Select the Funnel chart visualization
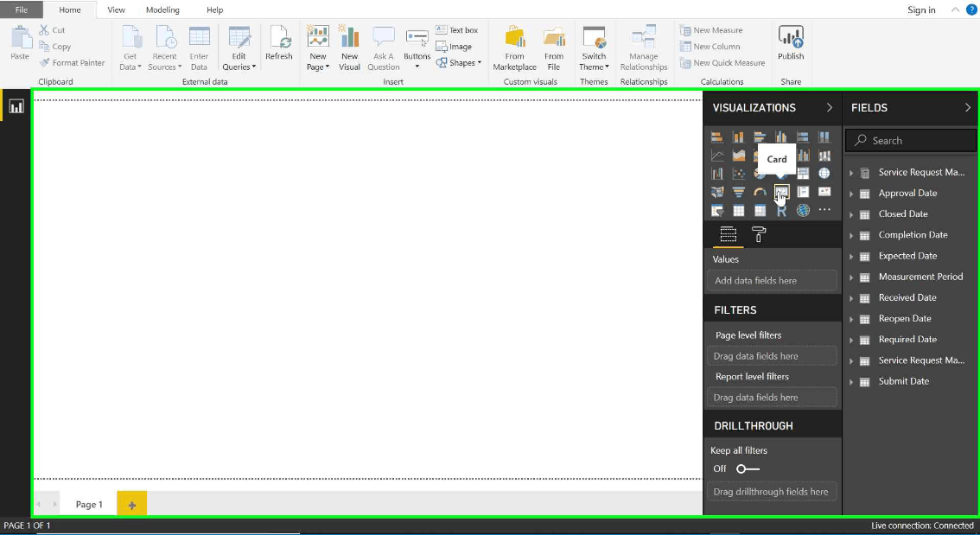Image resolution: width=980 pixels, height=535 pixels. pos(738,192)
